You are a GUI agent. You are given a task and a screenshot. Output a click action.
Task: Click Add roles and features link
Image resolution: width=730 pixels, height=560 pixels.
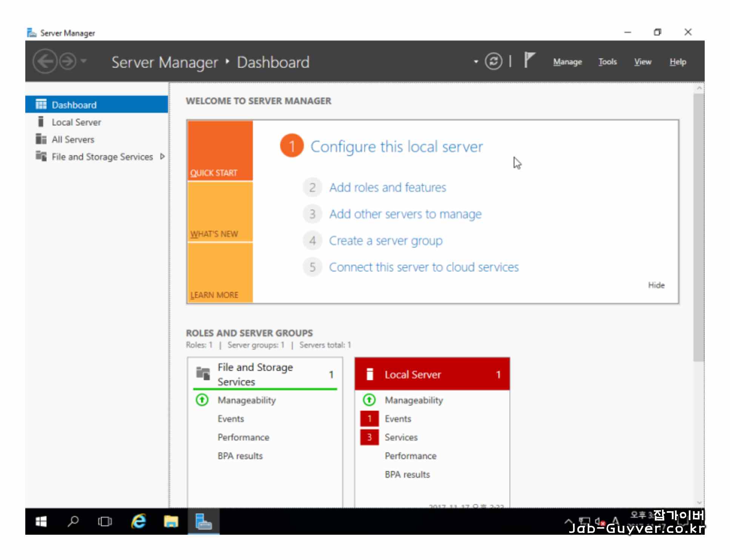pos(387,188)
